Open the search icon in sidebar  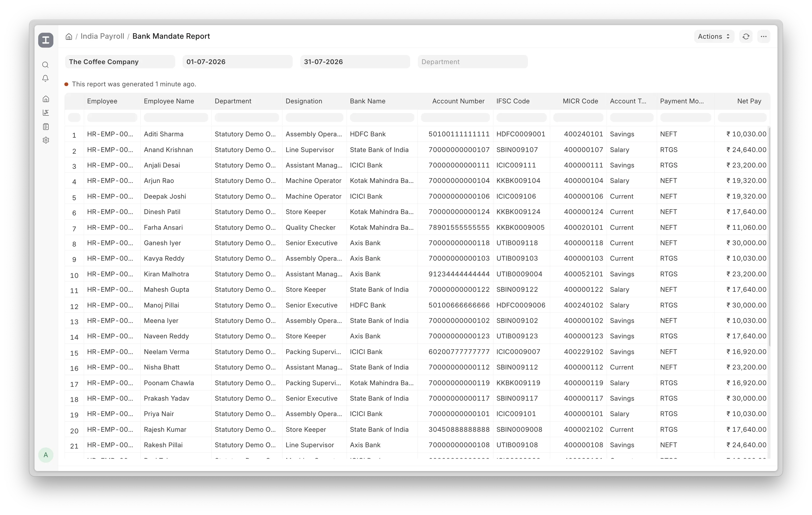46,65
